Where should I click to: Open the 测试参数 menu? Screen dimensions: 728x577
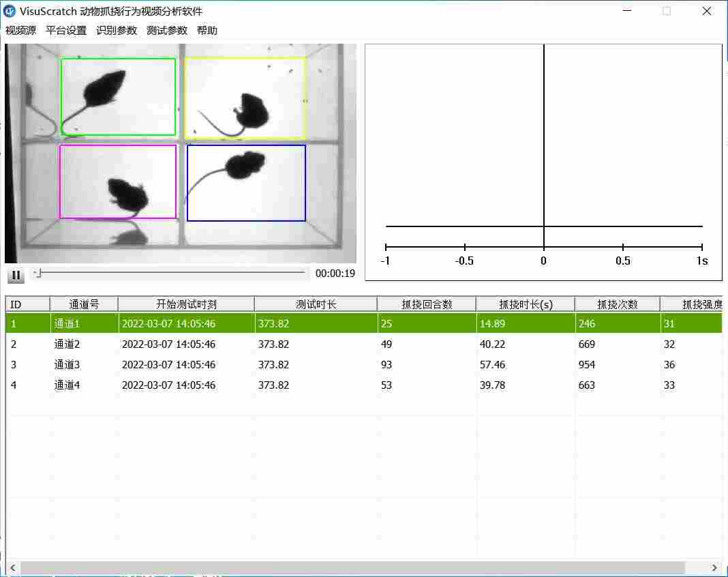(167, 31)
